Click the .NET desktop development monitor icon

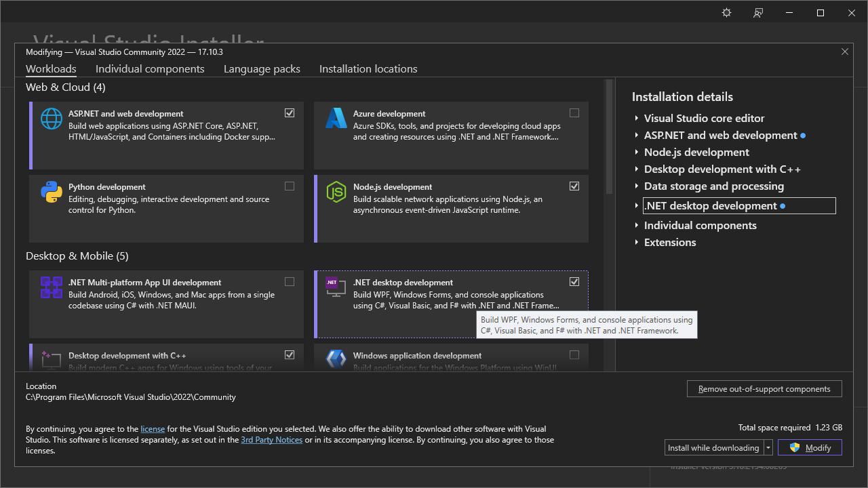click(x=336, y=287)
